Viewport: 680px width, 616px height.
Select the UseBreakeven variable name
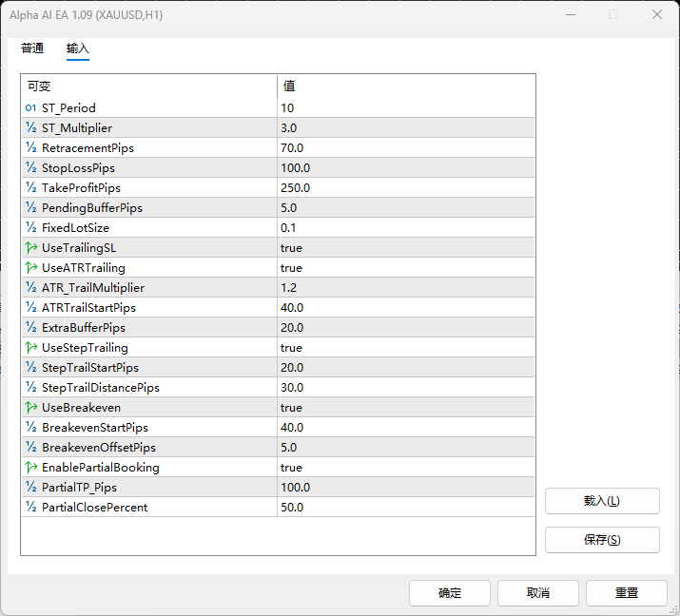click(x=81, y=407)
